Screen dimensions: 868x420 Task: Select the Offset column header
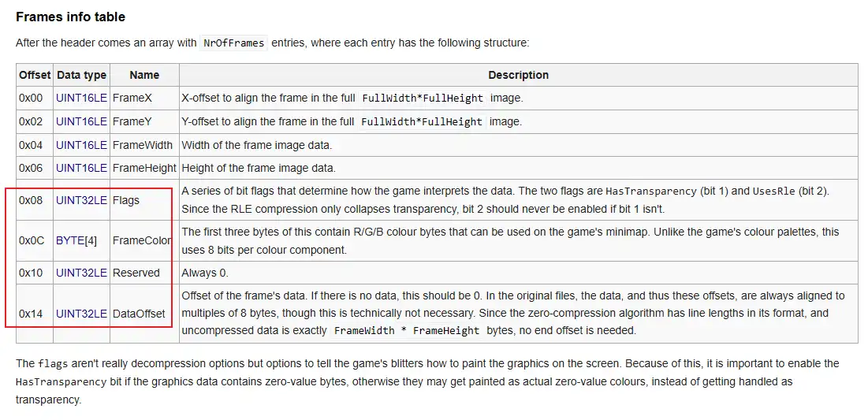click(35, 75)
